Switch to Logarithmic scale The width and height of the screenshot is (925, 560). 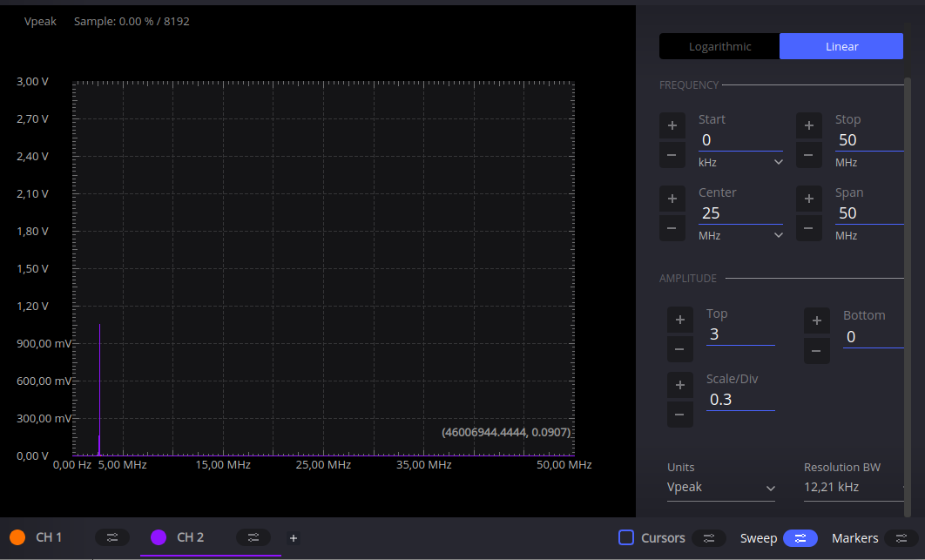(719, 45)
